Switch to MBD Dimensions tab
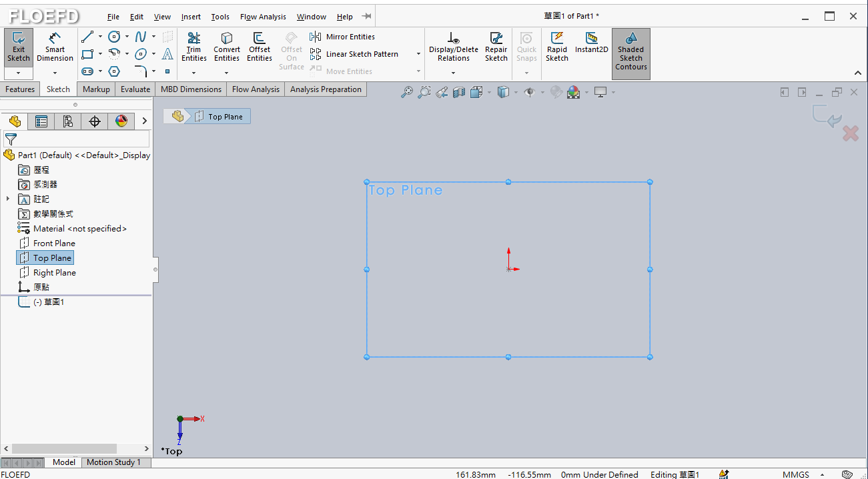The image size is (868, 479). pos(191,89)
